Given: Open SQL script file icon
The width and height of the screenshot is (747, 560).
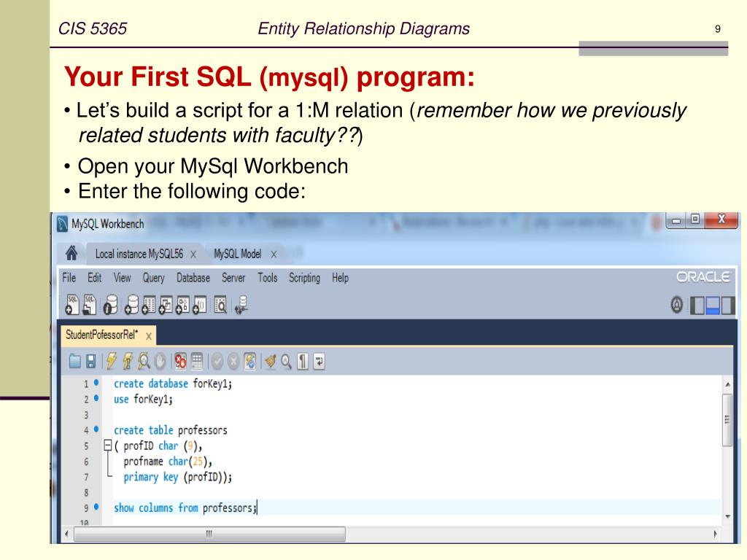Looking at the screenshot, I should [x=90, y=305].
